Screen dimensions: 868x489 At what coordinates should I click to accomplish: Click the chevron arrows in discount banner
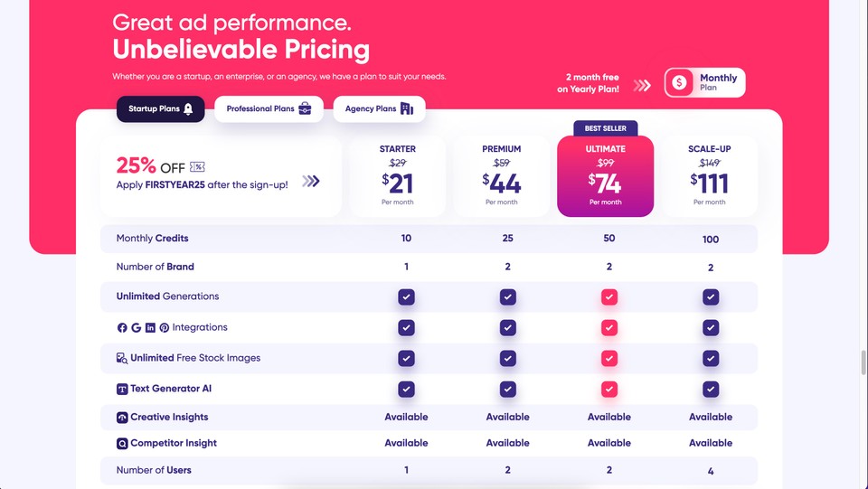[x=311, y=182]
